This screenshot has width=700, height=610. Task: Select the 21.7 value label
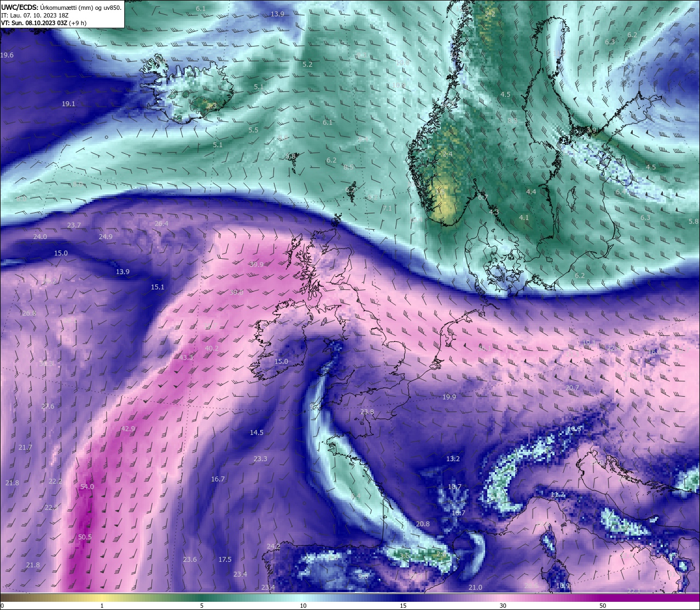click(25, 448)
